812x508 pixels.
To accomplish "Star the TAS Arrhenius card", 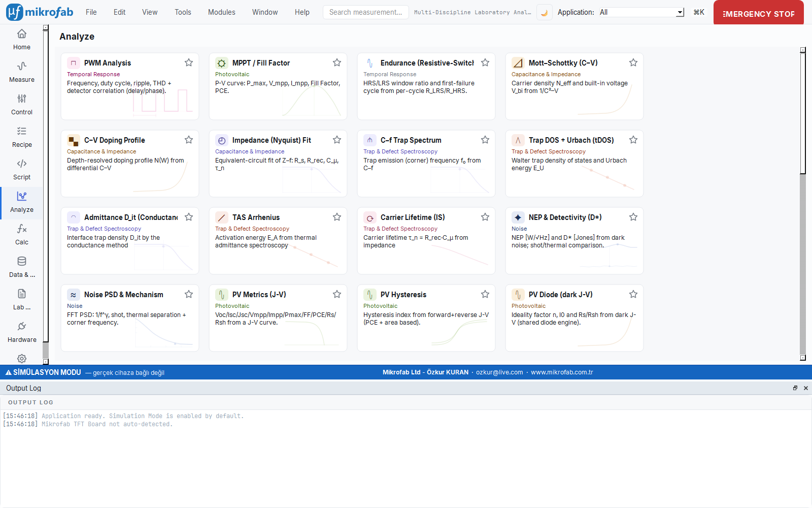I will (337, 217).
